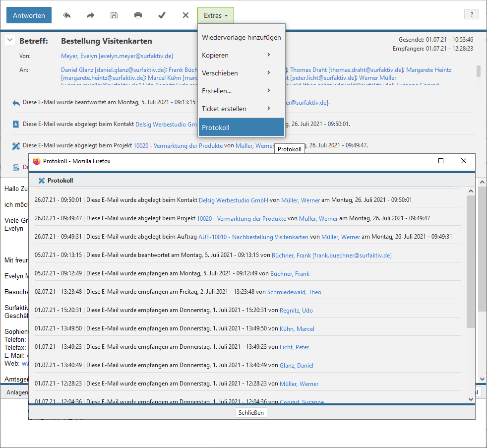Image resolution: width=487 pixels, height=448 pixels.
Task: Click the X delete icon in toolbar
Action: pos(185,15)
